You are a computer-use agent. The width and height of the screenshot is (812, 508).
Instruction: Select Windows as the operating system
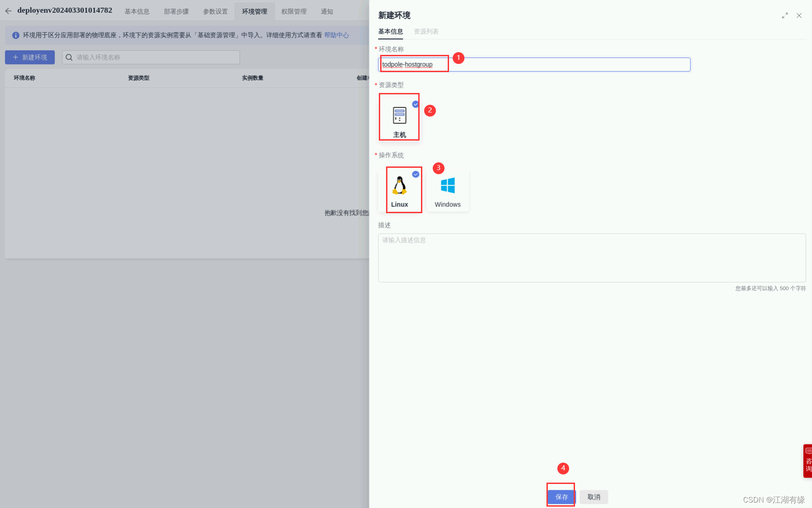coord(448,188)
